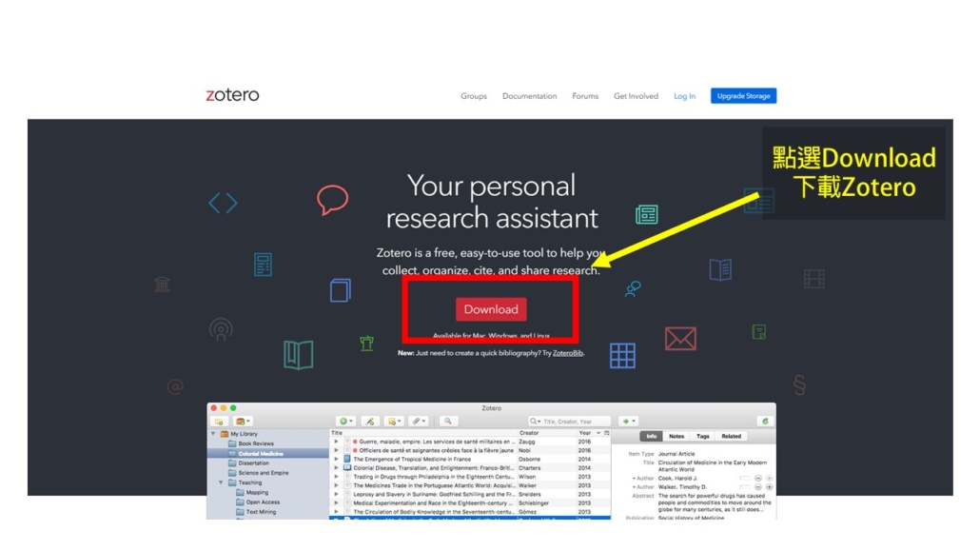Toggle name field mode for Walker, Timothy D.
Viewport: 980px width, 551px height.
click(745, 487)
